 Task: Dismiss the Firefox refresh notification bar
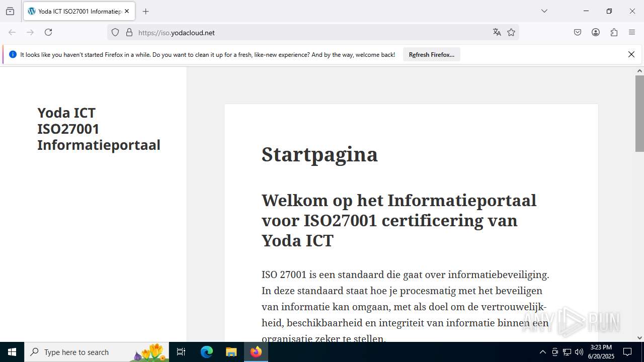pos(631,54)
